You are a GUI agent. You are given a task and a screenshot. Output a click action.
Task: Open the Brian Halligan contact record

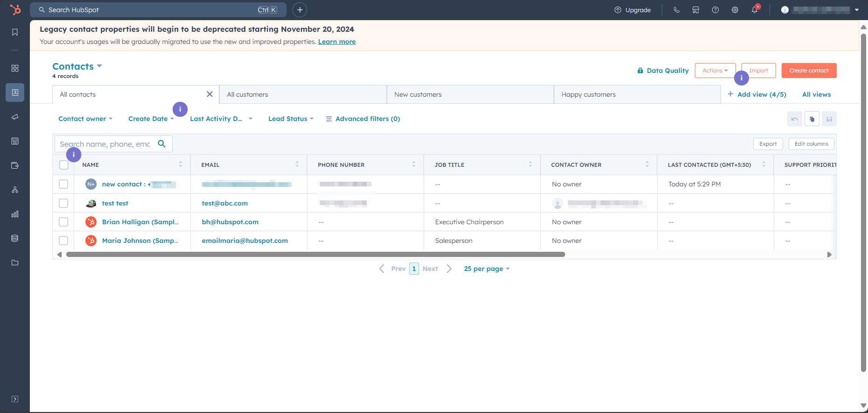[x=140, y=222]
